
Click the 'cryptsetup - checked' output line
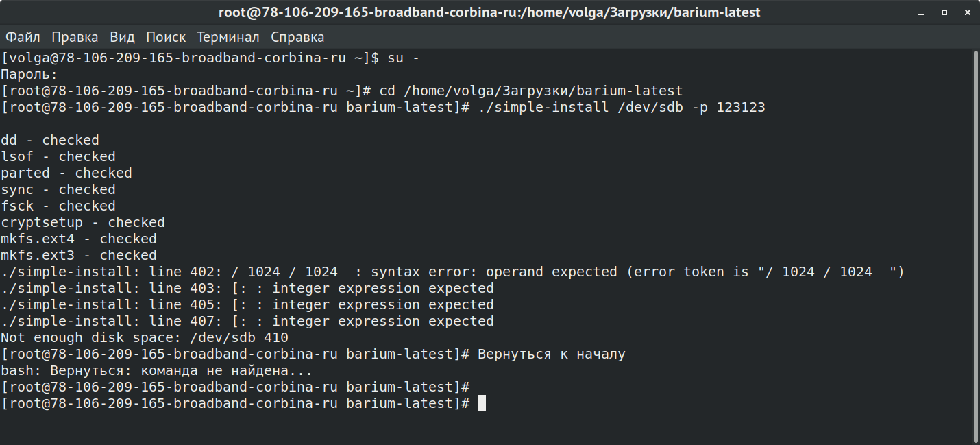83,223
